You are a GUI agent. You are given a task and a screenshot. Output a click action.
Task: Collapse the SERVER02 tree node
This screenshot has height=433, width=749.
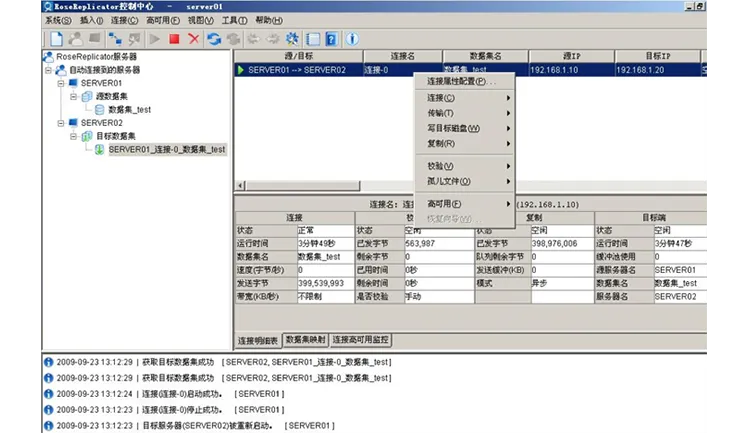(x=61, y=123)
